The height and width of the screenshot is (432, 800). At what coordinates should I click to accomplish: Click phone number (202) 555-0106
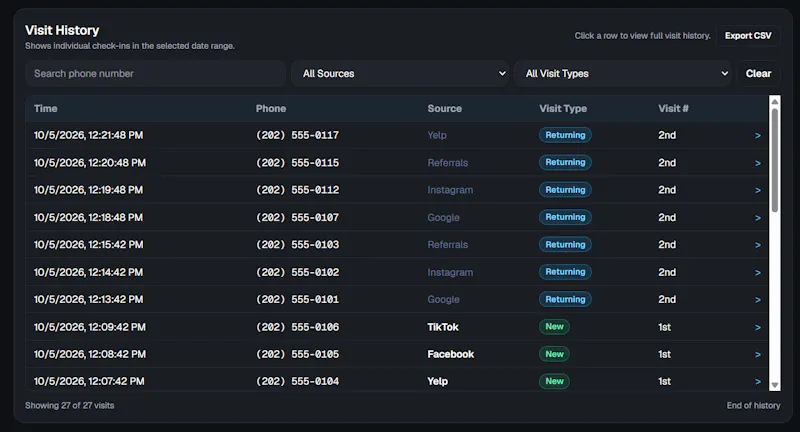pyautogui.click(x=297, y=327)
